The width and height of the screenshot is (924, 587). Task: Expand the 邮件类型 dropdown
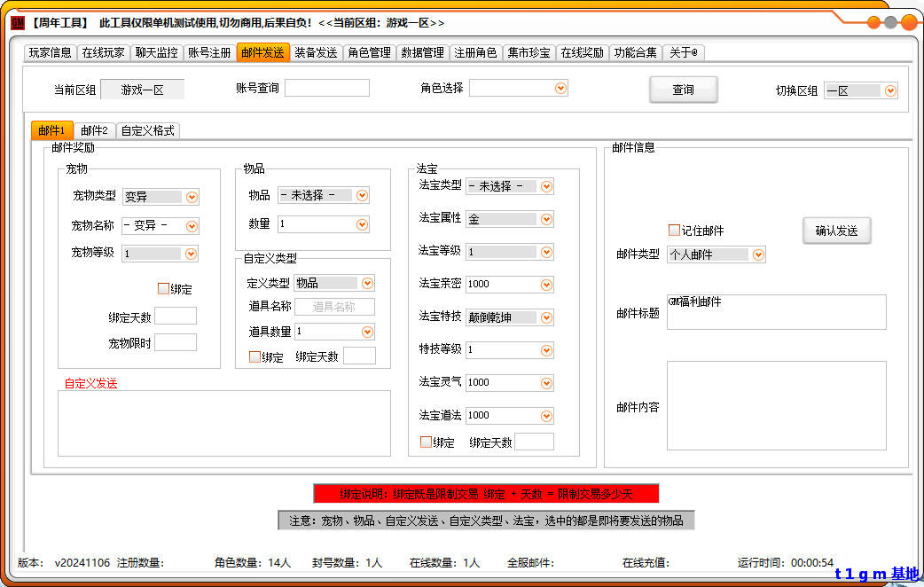tap(758, 254)
